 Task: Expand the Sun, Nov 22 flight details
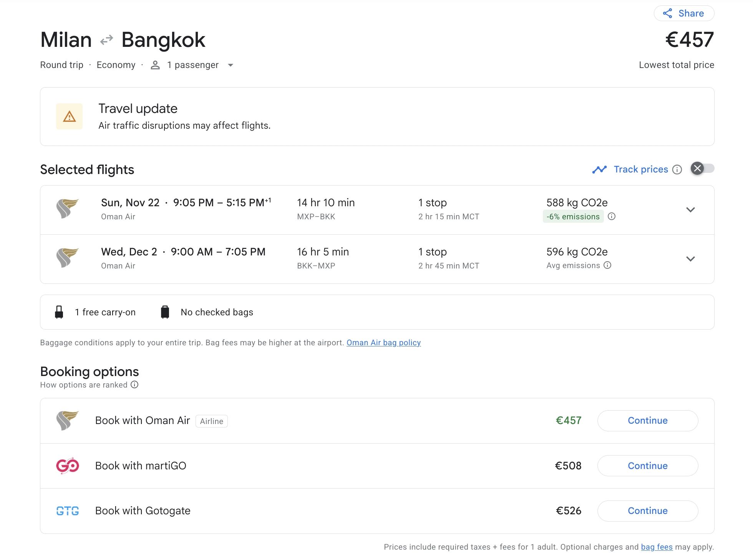690,210
